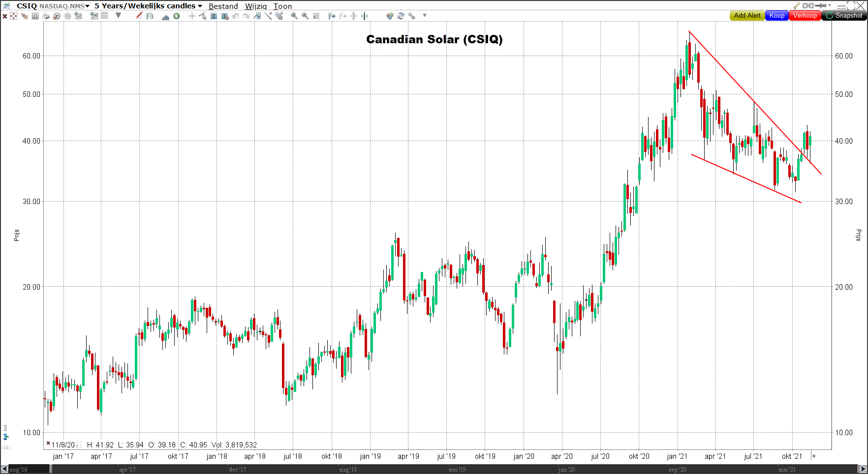Click the Vol: 3,819,532 value
The height and width of the screenshot is (474, 868).
pos(234,445)
